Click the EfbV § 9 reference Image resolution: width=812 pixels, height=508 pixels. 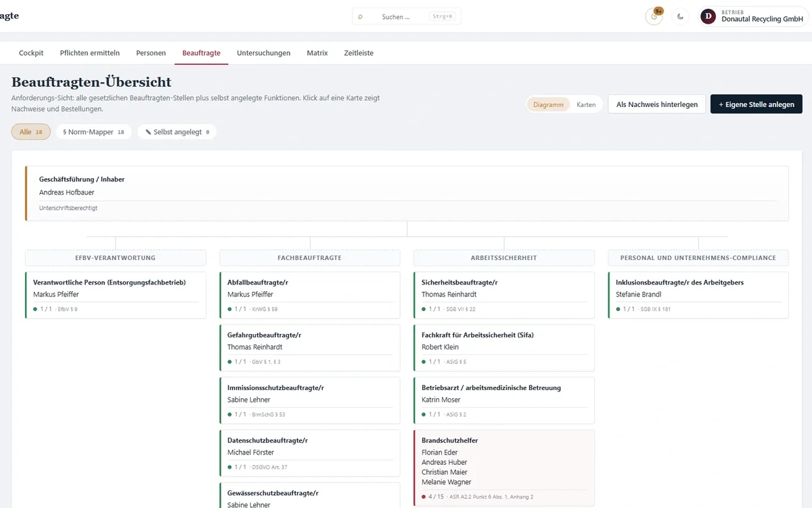pyautogui.click(x=68, y=309)
